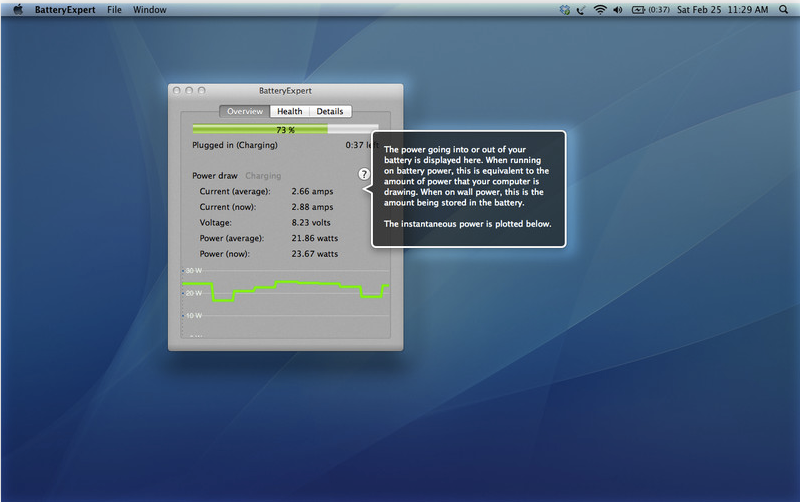Switch to the Details tab
The height and width of the screenshot is (502, 800).
(330, 111)
